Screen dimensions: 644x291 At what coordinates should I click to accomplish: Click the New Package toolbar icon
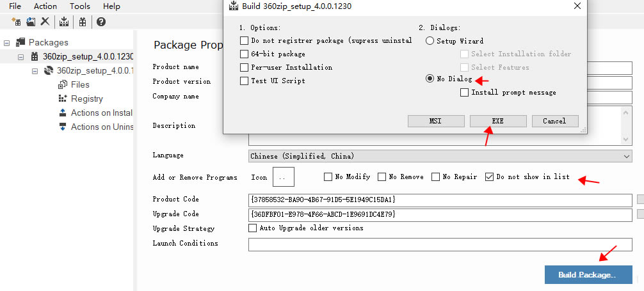pos(16,22)
